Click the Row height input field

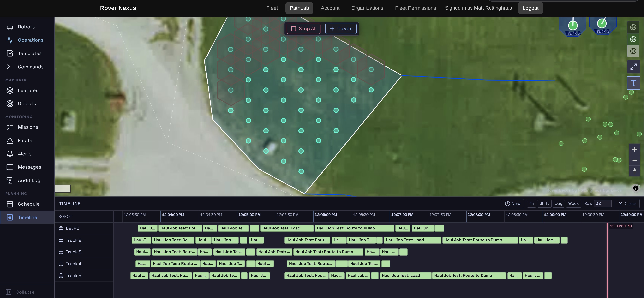[603, 204]
